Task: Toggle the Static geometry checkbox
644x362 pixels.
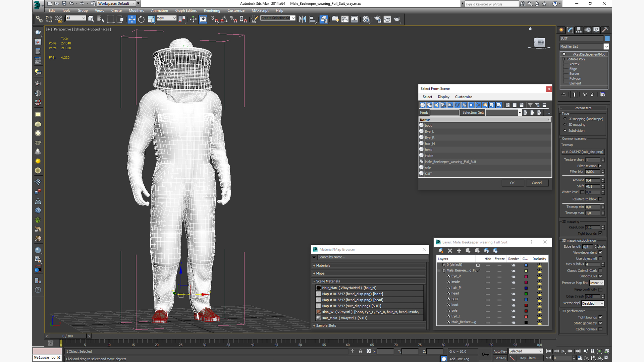Action: point(600,323)
